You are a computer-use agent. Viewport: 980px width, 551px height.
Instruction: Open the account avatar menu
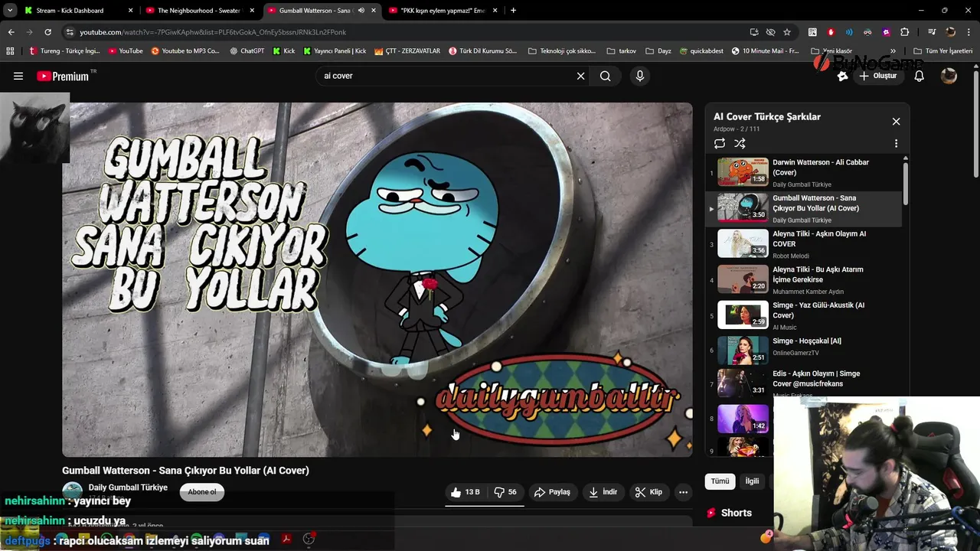pos(949,76)
